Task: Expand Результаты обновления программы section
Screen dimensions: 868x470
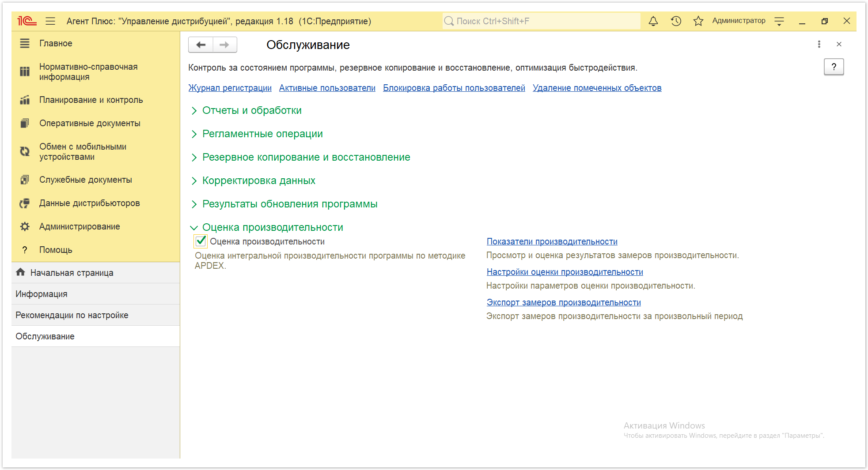Action: (x=290, y=204)
